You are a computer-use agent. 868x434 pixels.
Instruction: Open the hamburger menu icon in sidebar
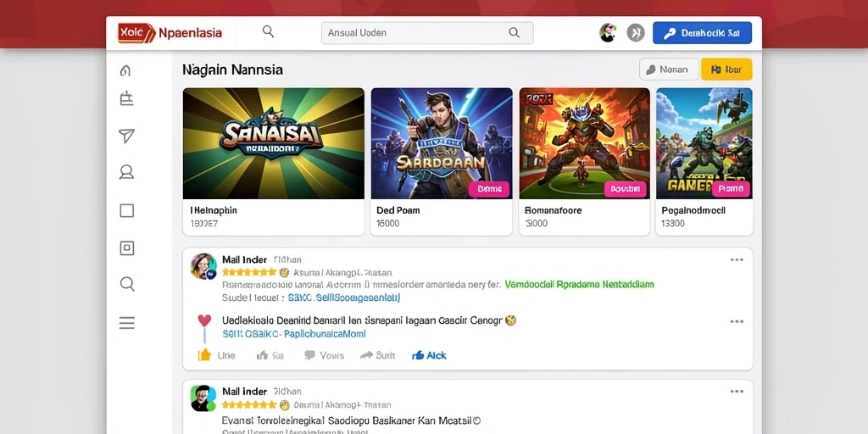tap(127, 323)
